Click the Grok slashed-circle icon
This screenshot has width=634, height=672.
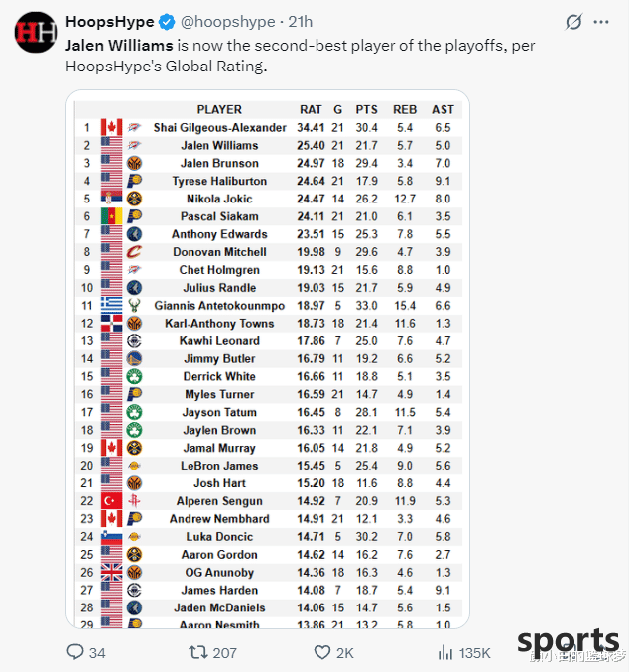[x=573, y=22]
